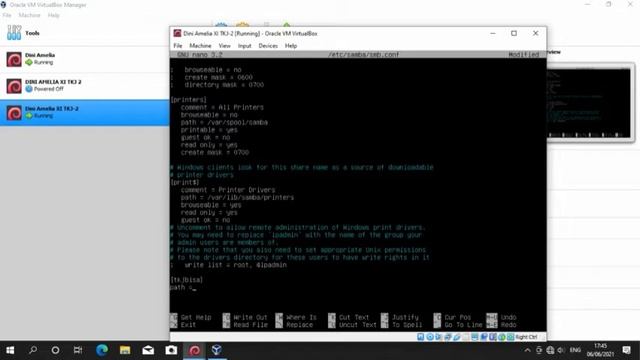Click the Right Ctrl host key label
The image size is (640, 360).
click(x=526, y=337)
